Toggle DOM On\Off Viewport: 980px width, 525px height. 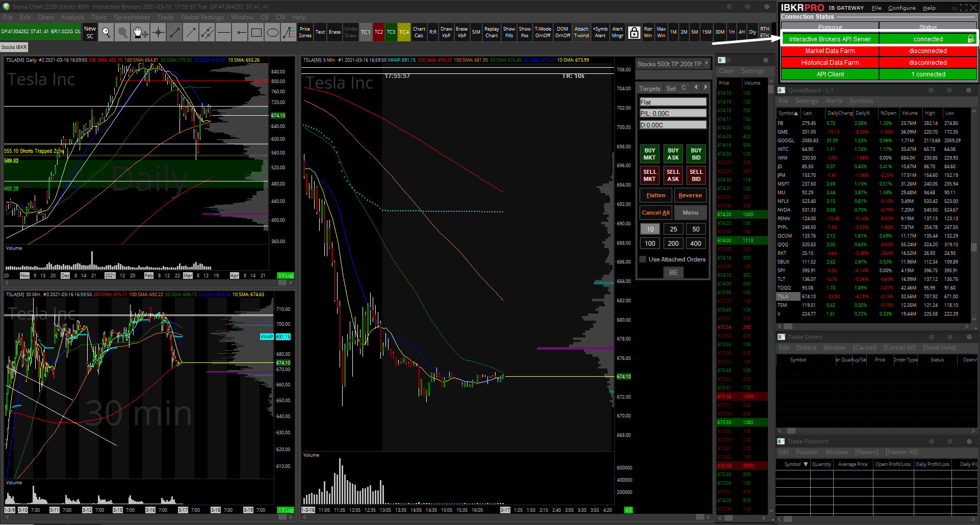(x=562, y=32)
